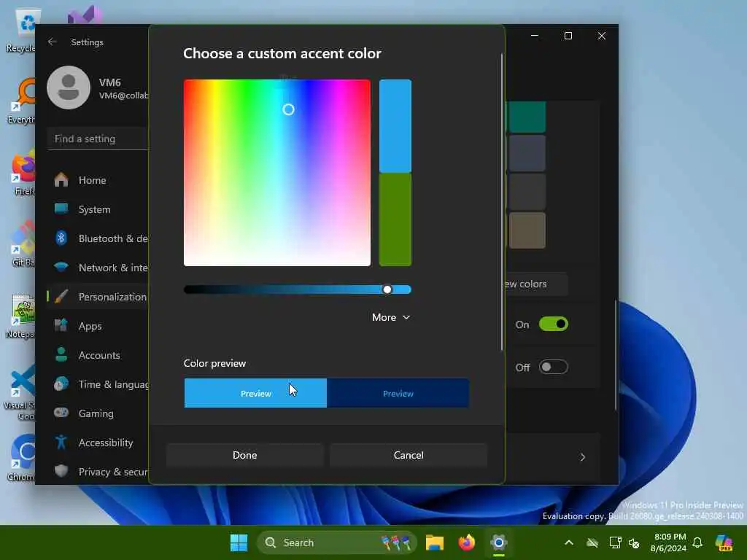Open File Explorer from taskbar
This screenshot has height=560, width=747.
[x=435, y=542]
